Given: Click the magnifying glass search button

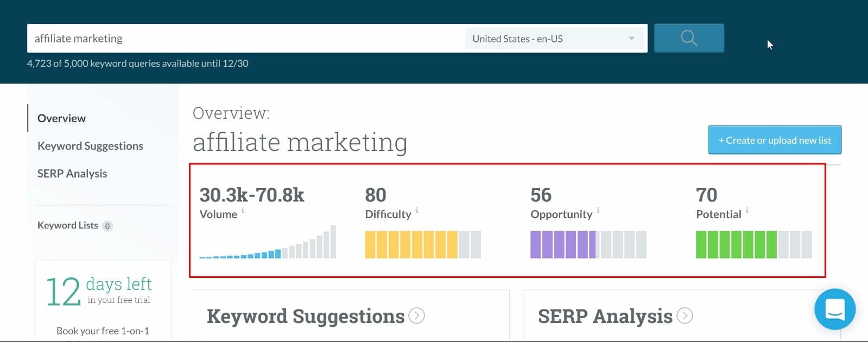Looking at the screenshot, I should pyautogui.click(x=688, y=38).
